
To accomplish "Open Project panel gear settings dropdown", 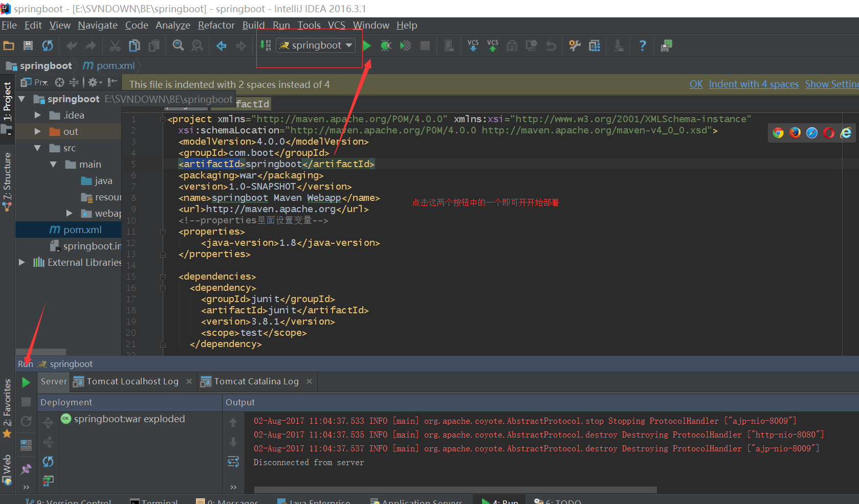I will point(95,82).
